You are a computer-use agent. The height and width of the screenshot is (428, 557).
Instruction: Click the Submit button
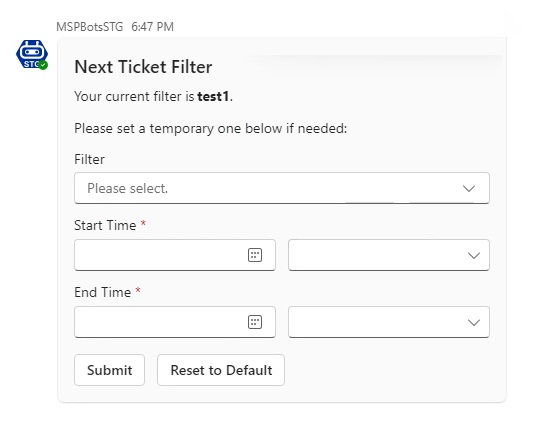point(109,370)
